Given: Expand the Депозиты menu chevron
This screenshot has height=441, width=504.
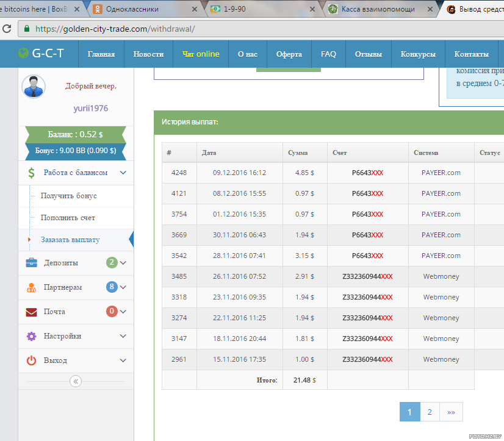Looking at the screenshot, I should (123, 263).
